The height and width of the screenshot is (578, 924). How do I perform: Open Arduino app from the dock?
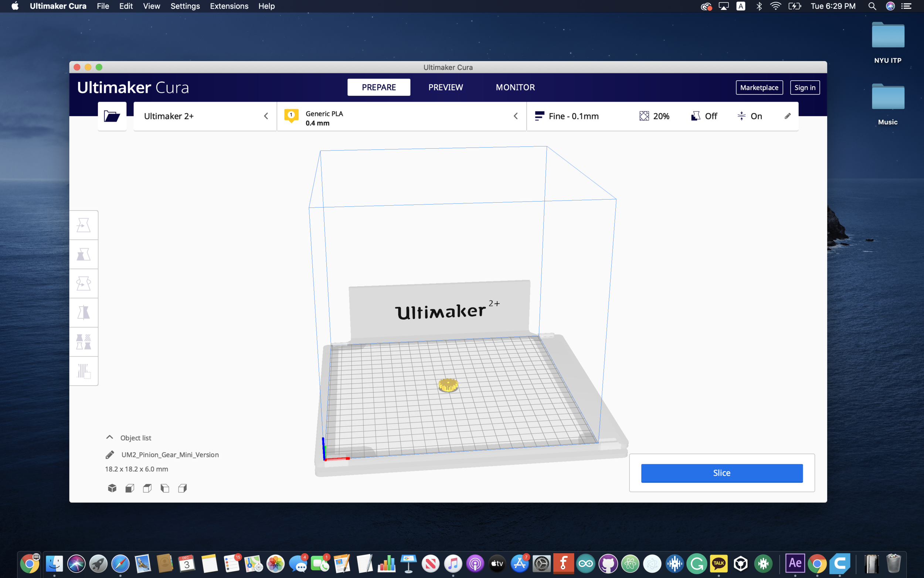coord(585,564)
